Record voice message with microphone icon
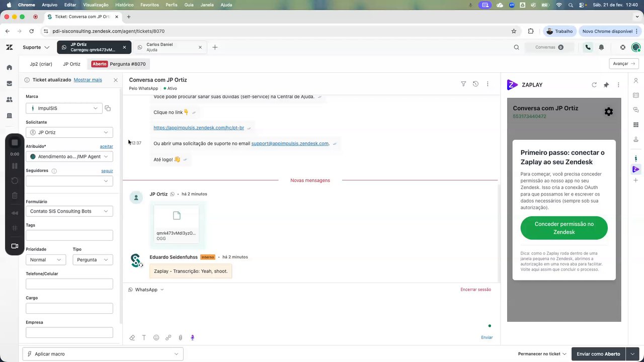644x362 pixels. [192, 338]
